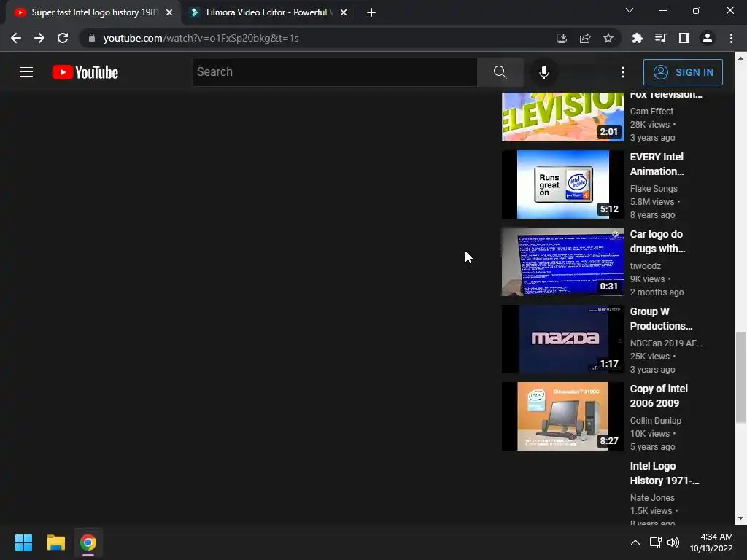Switch to Filmora Video Editor tab
Viewport: 747px width, 560px height.
(x=267, y=12)
